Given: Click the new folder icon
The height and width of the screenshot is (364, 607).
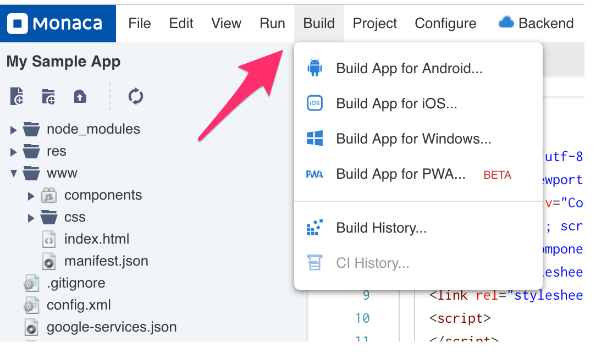Looking at the screenshot, I should pyautogui.click(x=48, y=96).
